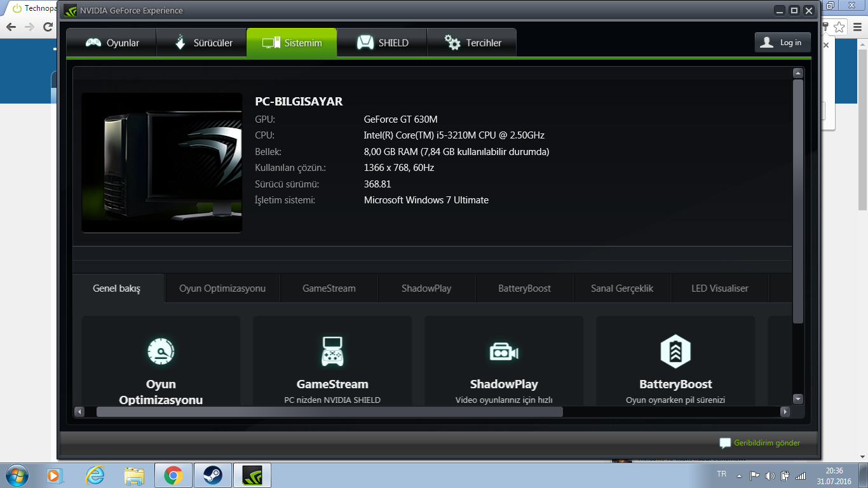Click Chrome's back arrow button

click(x=11, y=27)
